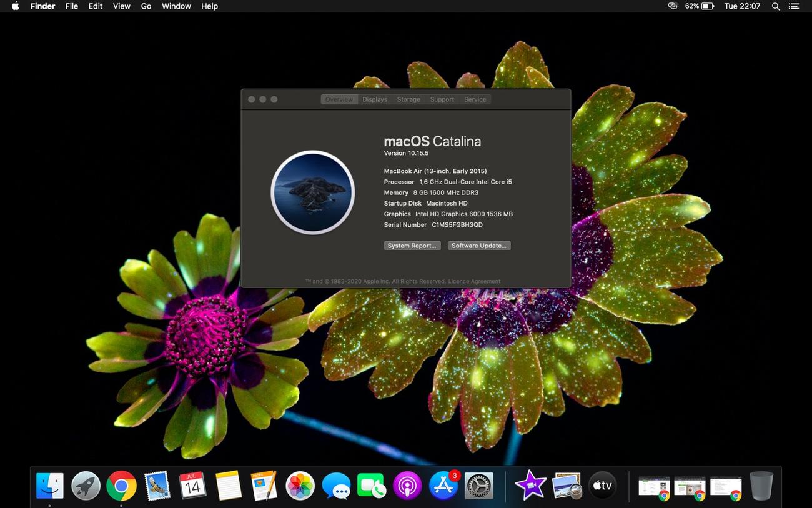This screenshot has width=812, height=508.
Task: Open Calendar showing Jul 14 in dock
Action: (x=192, y=486)
